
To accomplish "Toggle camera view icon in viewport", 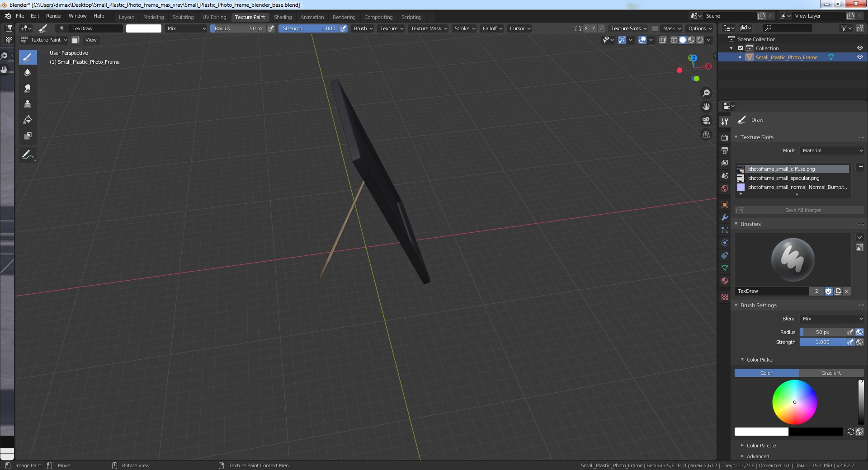I will (x=706, y=121).
